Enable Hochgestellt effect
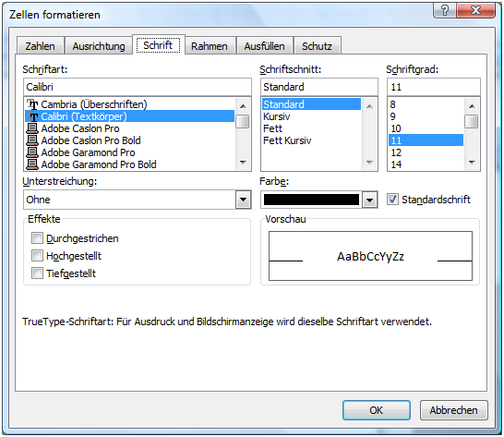The image size is (504, 437). click(37, 256)
